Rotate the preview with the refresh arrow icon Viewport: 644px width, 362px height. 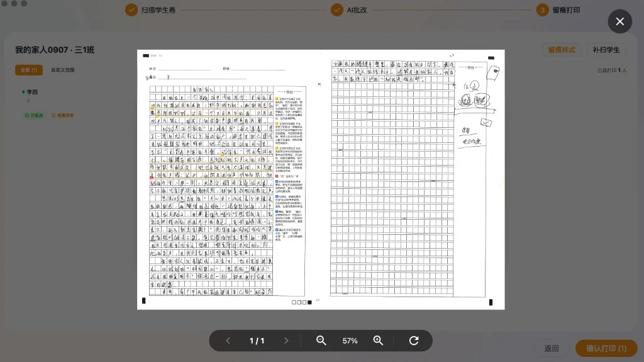[x=414, y=341]
